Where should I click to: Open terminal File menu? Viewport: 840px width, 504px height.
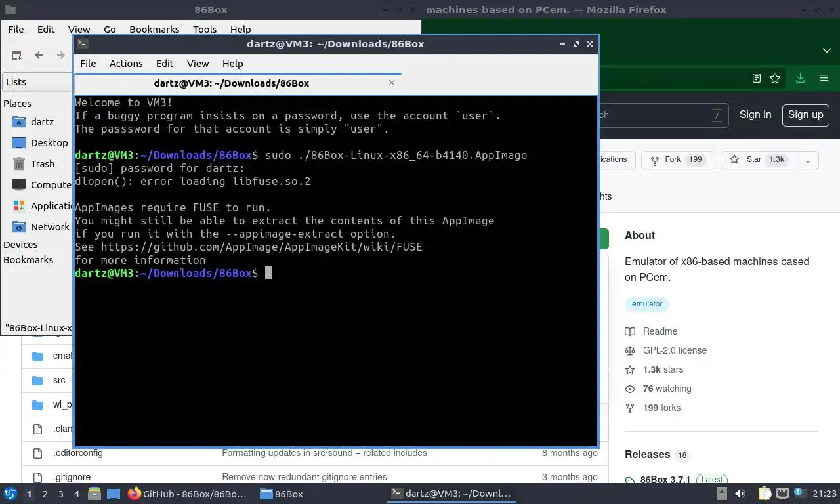(88, 64)
